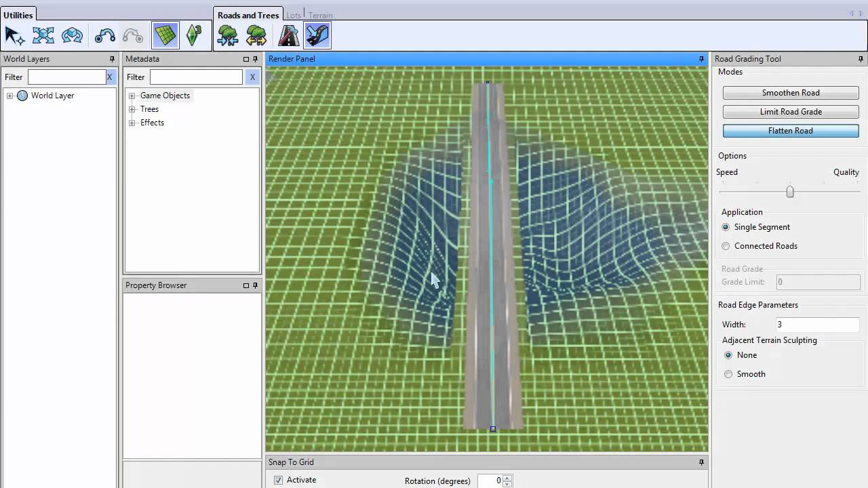This screenshot has height=488, width=868.
Task: Pin the Road Grading Tool panel
Action: [x=861, y=59]
